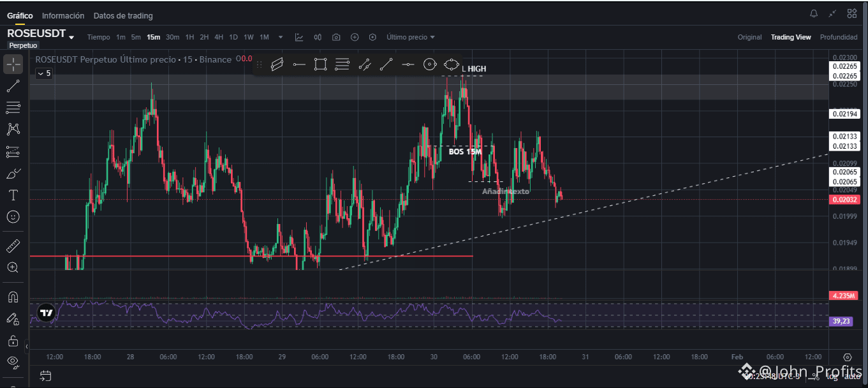Open the Fibonacci and Gann tools

13,107
